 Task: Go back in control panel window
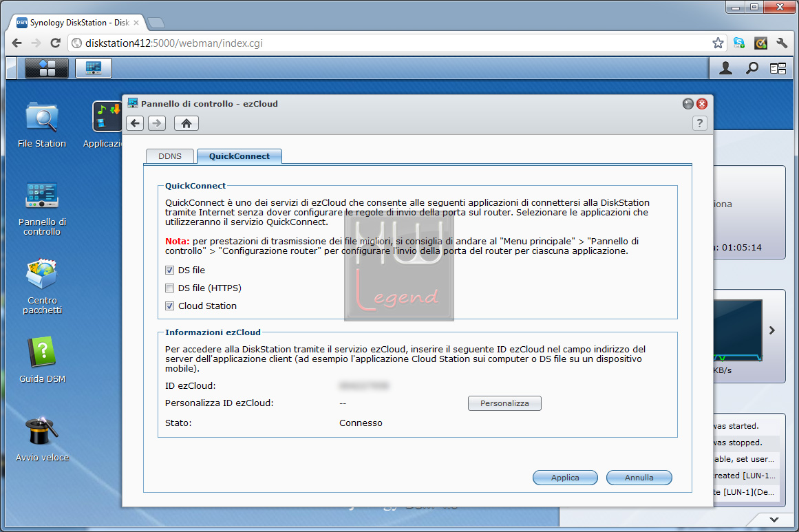point(135,123)
